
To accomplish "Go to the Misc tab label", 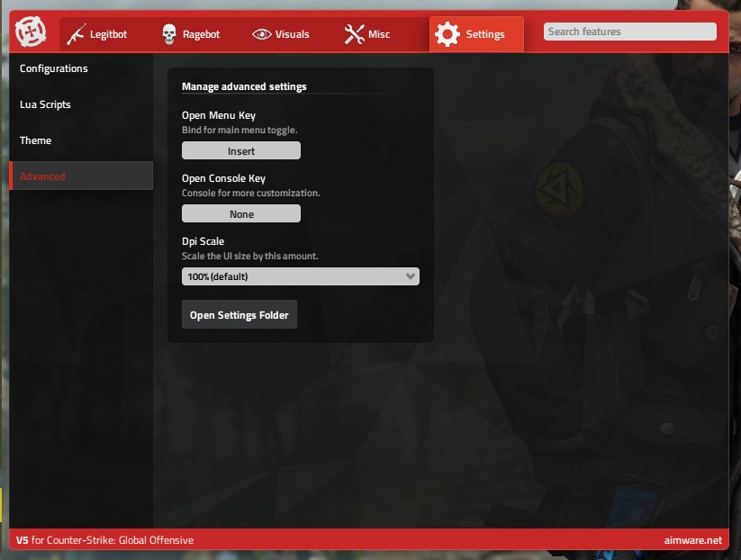I will (379, 34).
